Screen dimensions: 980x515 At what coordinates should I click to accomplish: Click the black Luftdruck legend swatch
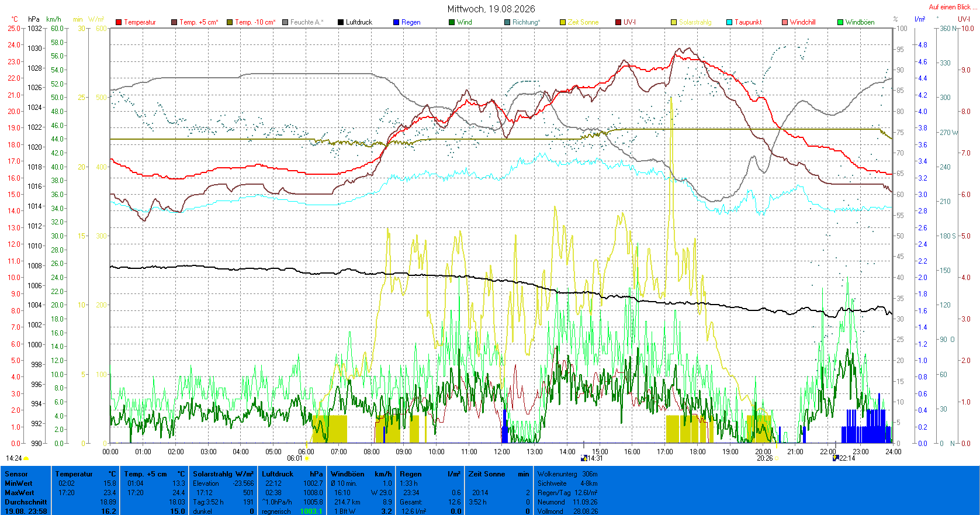point(341,22)
